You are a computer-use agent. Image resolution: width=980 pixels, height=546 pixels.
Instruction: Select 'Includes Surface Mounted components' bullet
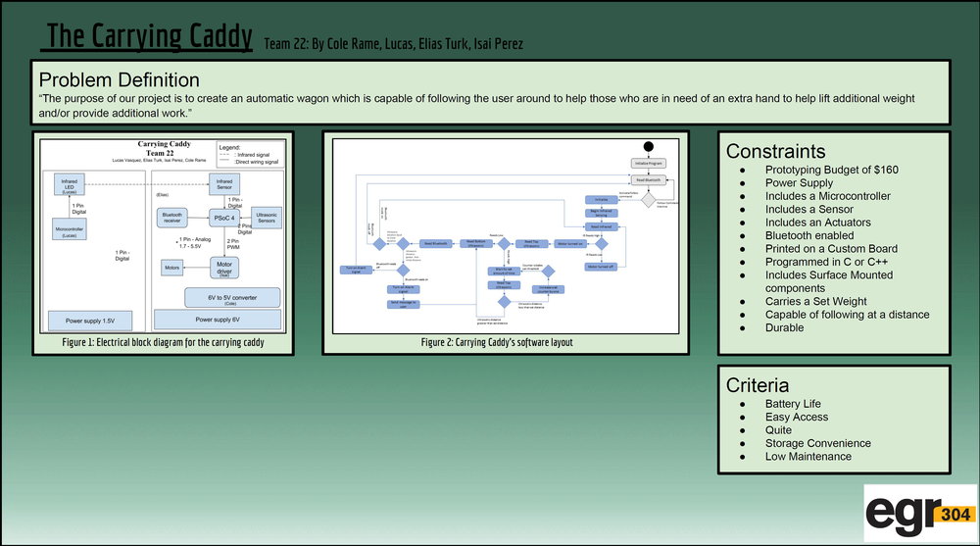829,281
